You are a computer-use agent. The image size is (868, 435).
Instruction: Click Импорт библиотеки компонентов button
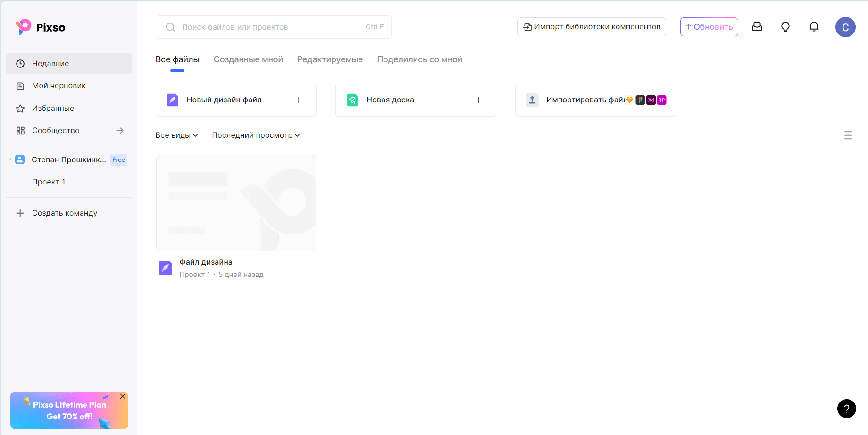pos(592,27)
